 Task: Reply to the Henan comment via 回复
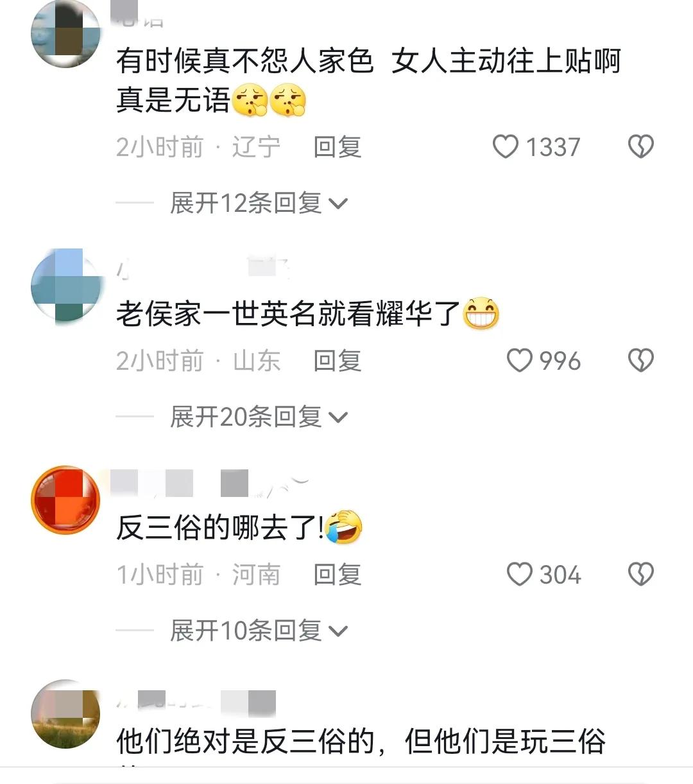(x=338, y=574)
